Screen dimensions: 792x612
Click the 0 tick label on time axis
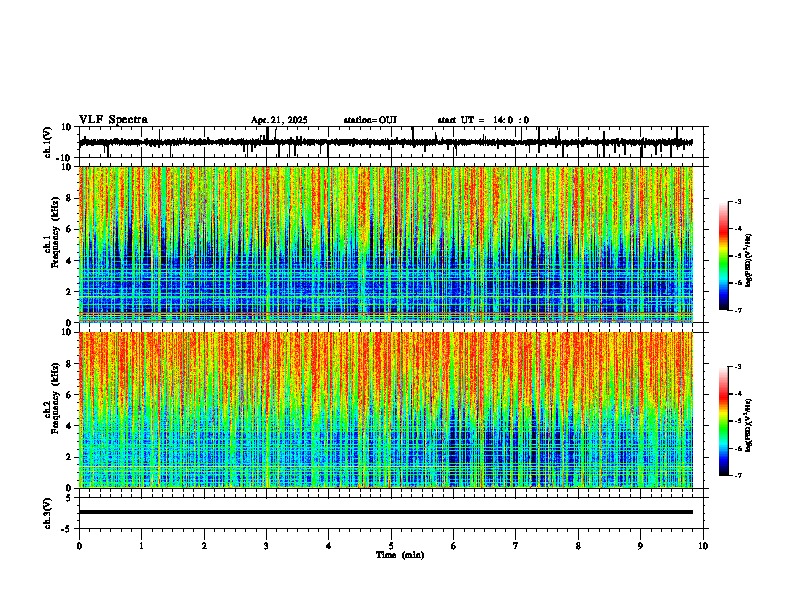click(79, 546)
